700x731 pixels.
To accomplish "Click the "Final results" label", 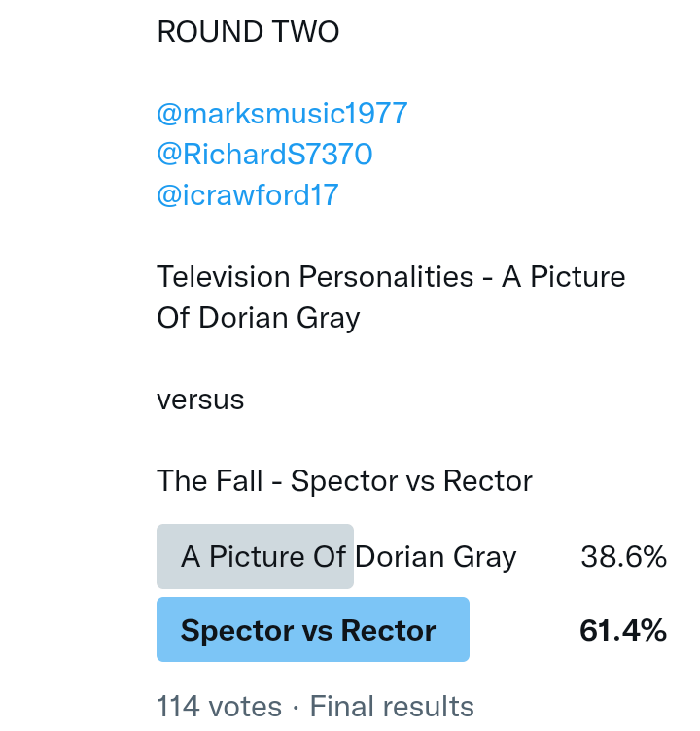I will pyautogui.click(x=392, y=707).
